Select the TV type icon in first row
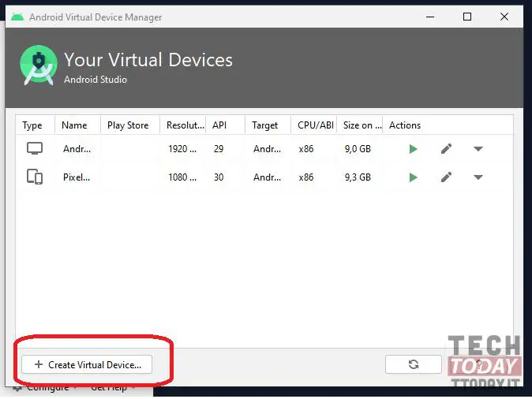Viewport: 532px width, 399px height. coord(35,148)
